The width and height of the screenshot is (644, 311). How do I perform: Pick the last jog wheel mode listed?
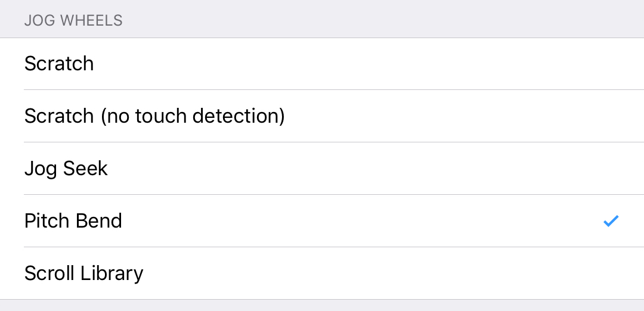322,273
